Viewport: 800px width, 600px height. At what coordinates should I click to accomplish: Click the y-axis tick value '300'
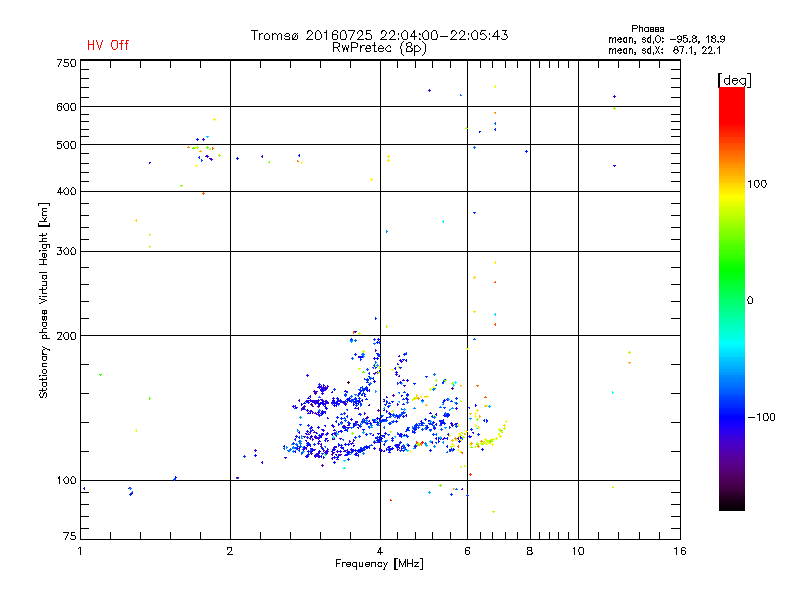66,252
